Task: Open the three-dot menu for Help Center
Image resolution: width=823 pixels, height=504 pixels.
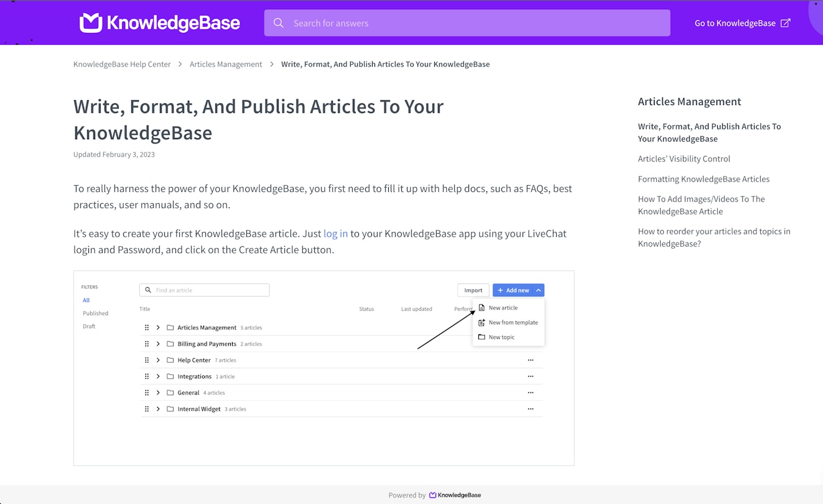Action: coord(531,360)
